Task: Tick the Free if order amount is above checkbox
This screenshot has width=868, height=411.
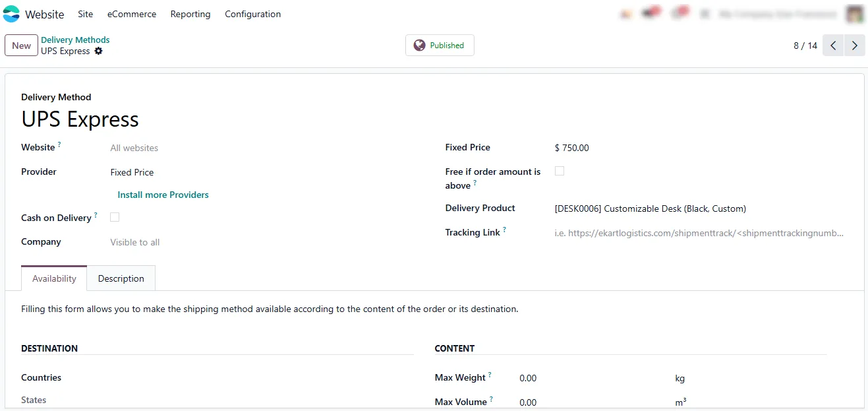Action: (x=560, y=171)
